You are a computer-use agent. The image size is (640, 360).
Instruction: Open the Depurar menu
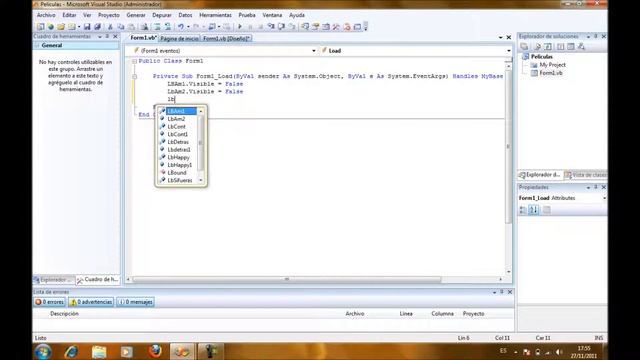(x=162, y=15)
